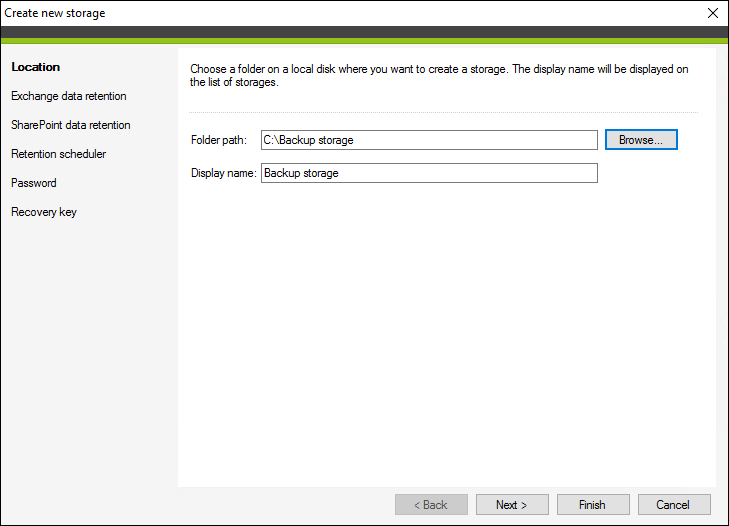Cancel the storage creation wizard
This screenshot has width=729, height=526.
[674, 505]
